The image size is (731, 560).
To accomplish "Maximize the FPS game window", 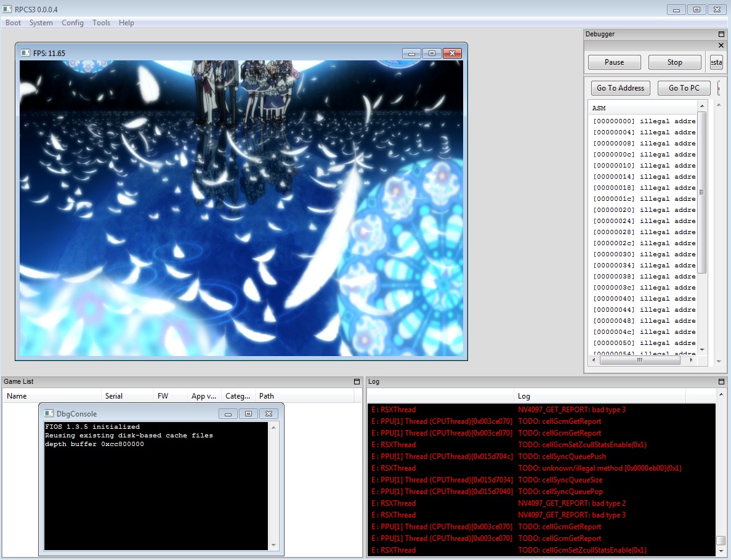I will point(432,54).
